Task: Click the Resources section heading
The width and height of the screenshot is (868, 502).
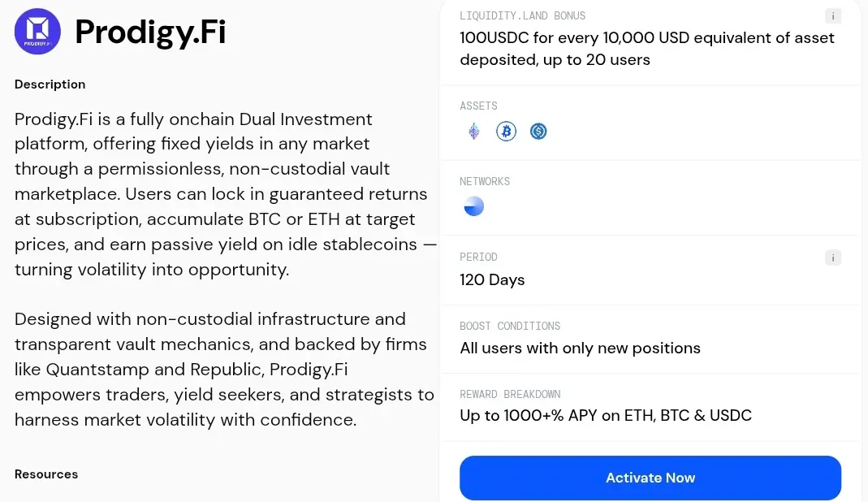Action: [46, 474]
